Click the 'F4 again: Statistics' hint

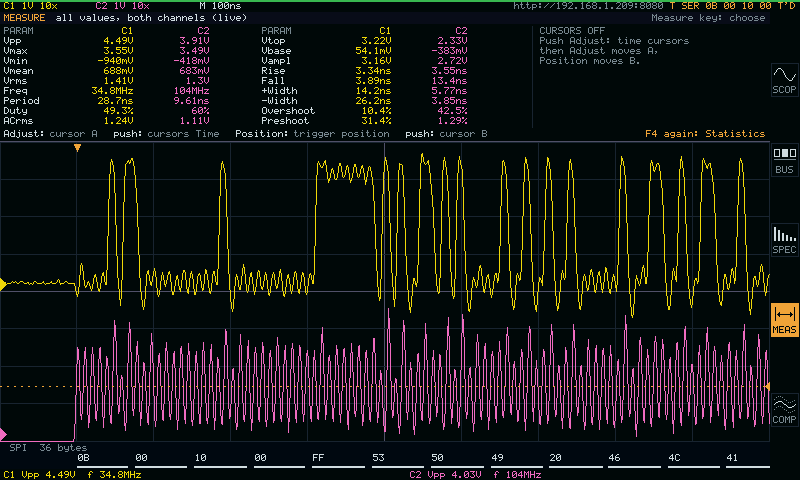click(705, 134)
